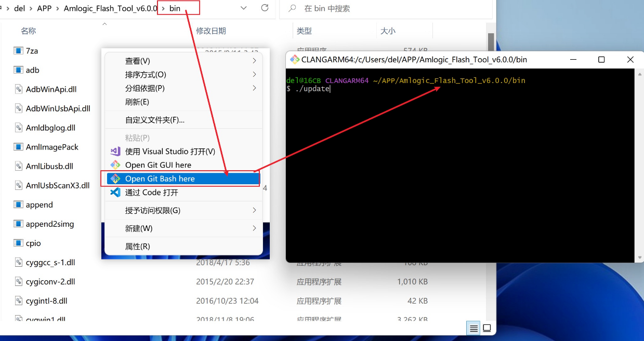Click the cygiconv-2.dll file icon
Image resolution: width=644 pixels, height=341 pixels.
pos(18,281)
